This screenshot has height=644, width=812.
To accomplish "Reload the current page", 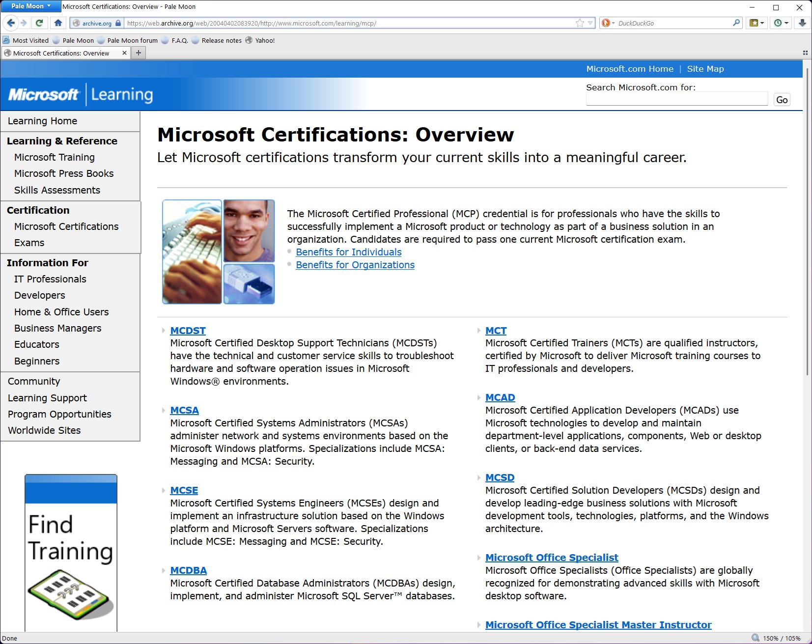I will click(x=39, y=23).
